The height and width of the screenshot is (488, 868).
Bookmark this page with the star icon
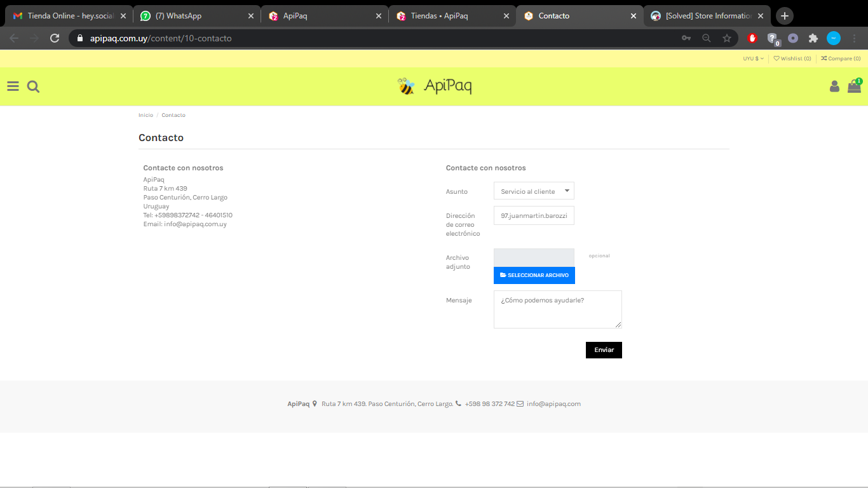click(x=727, y=38)
